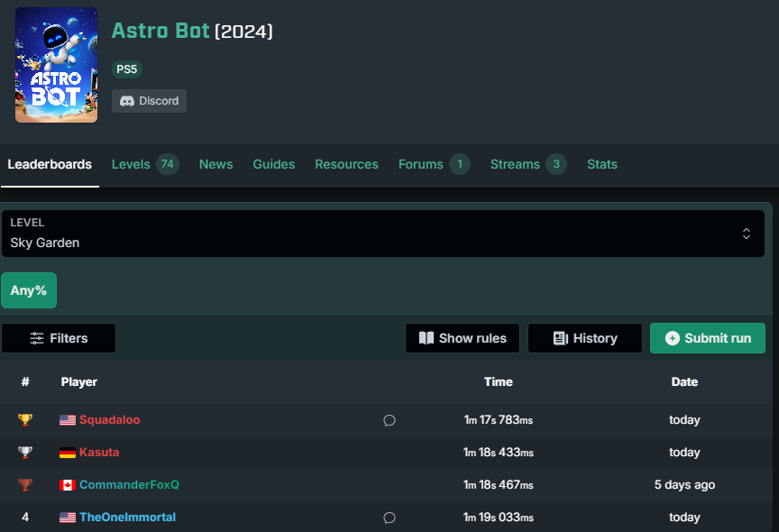Click rank number 4 for TheOneImmortal
Image resolution: width=779 pixels, height=532 pixels.
(25, 517)
